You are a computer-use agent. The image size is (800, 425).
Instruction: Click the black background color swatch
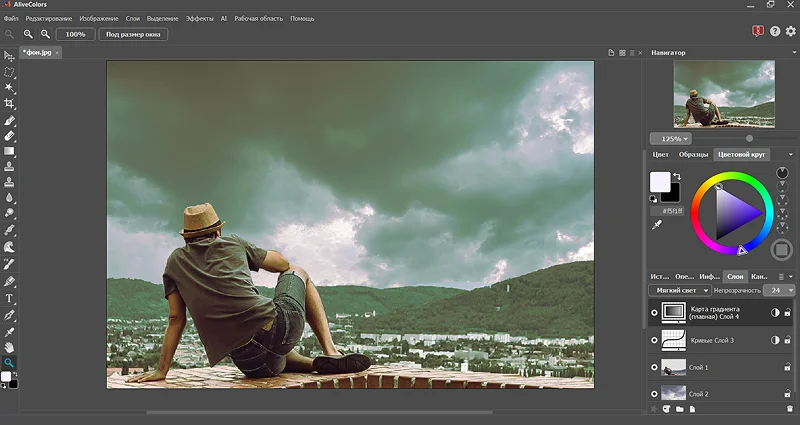point(673,195)
